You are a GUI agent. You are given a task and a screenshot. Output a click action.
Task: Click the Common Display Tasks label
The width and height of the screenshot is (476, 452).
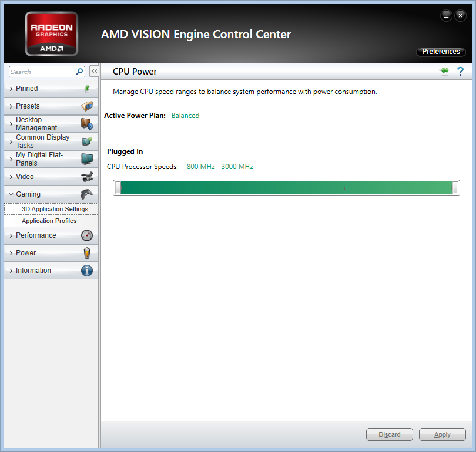tap(42, 141)
